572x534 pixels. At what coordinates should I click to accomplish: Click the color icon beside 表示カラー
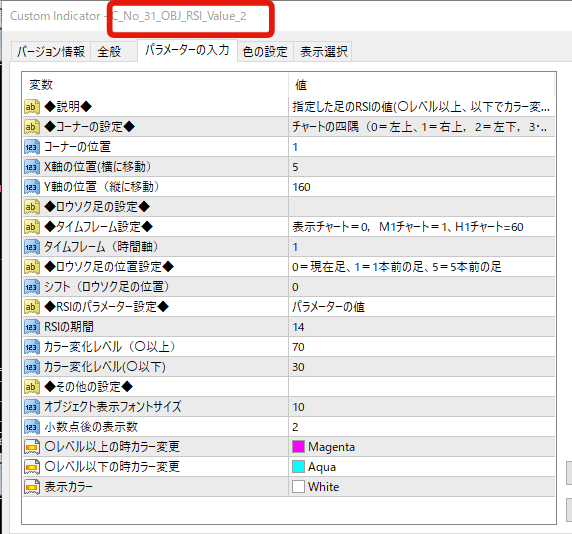(x=32, y=487)
